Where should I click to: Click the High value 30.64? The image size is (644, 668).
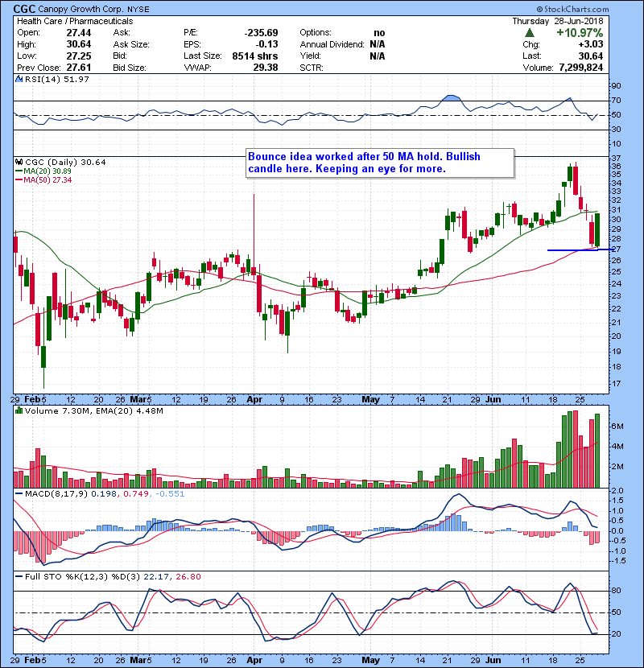79,44
